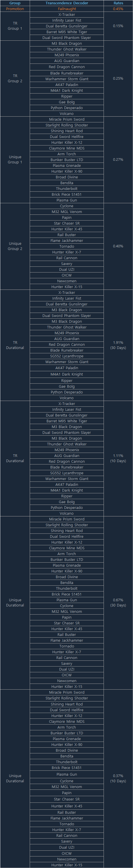Select Miracle Prism Sword in Unique Group 1
133x868 pixels.
click(67, 119)
